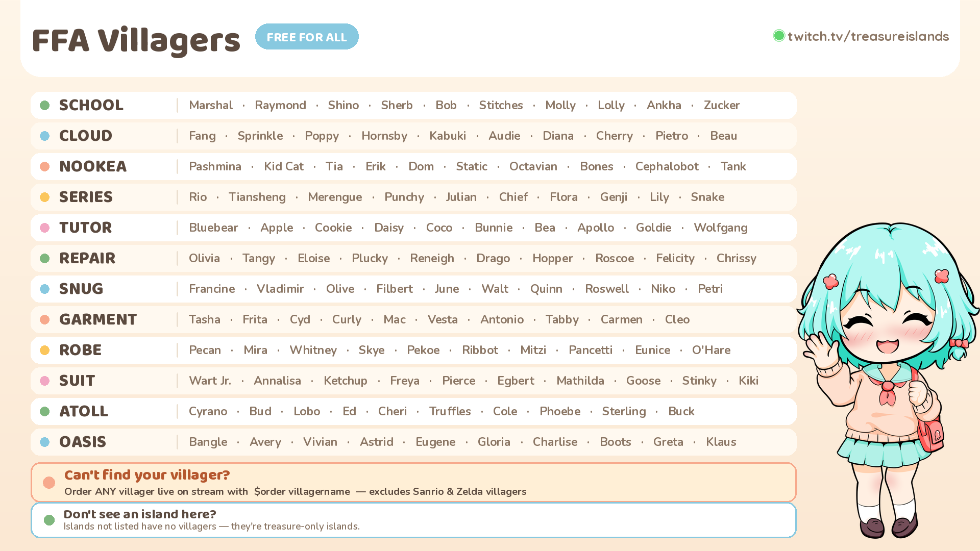Open the twitch.tv/treasureislands link
Screen dimensions: 980x551
pos(868,36)
